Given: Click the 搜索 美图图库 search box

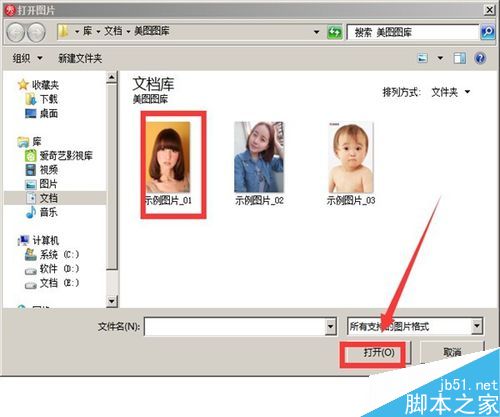Looking at the screenshot, I should click(x=413, y=32).
